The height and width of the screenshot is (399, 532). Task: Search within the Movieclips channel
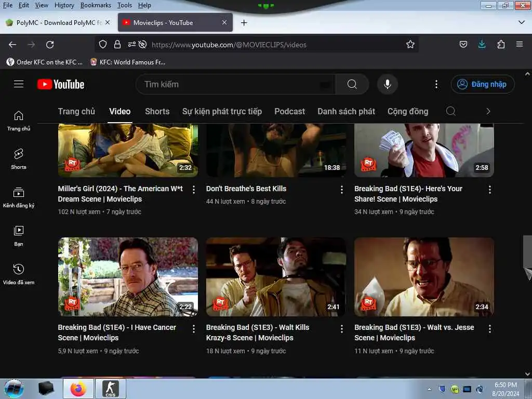pos(450,111)
